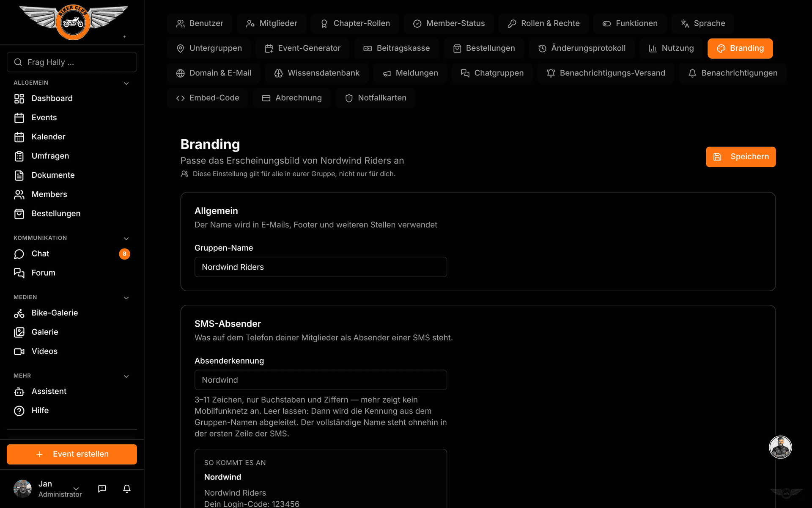Open Hilfe question mark icon
812x508 pixels.
click(x=19, y=411)
